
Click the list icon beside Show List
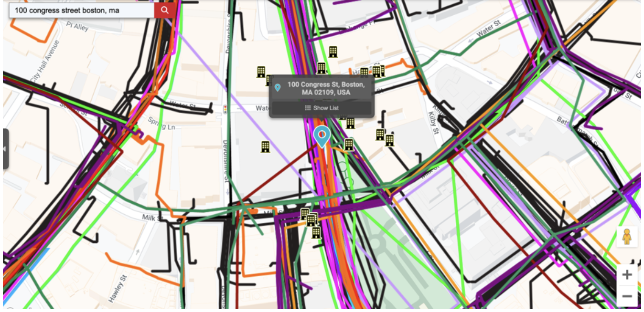308,108
